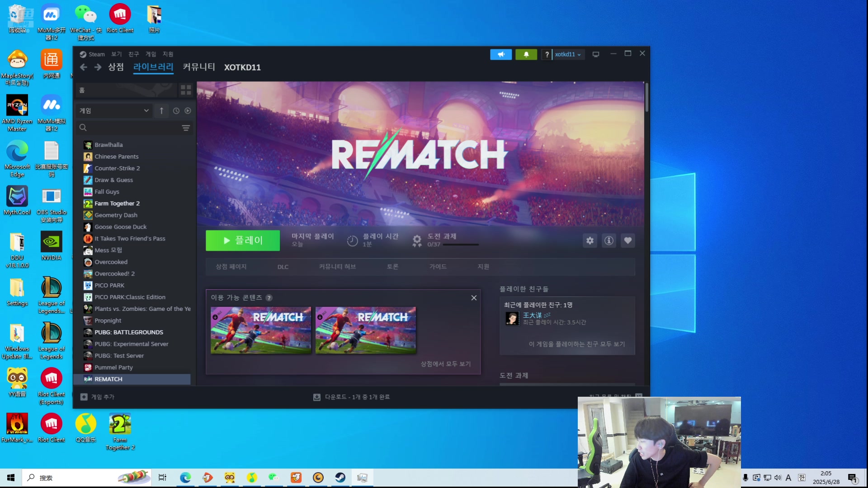Click friend 王大谋 avatar
This screenshot has width=868, height=488.
point(512,319)
